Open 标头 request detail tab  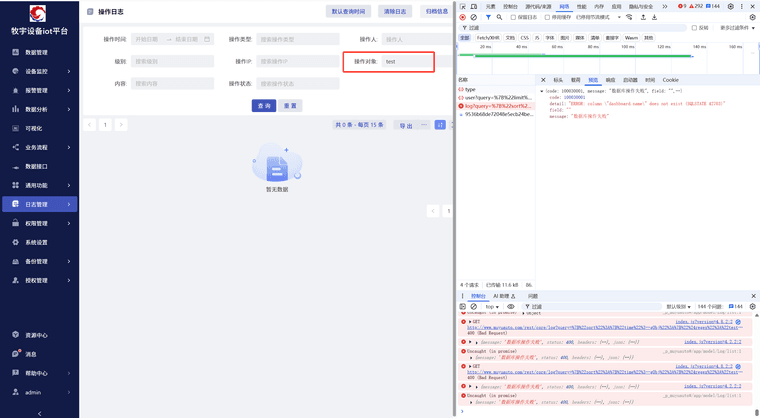pyautogui.click(x=558, y=80)
